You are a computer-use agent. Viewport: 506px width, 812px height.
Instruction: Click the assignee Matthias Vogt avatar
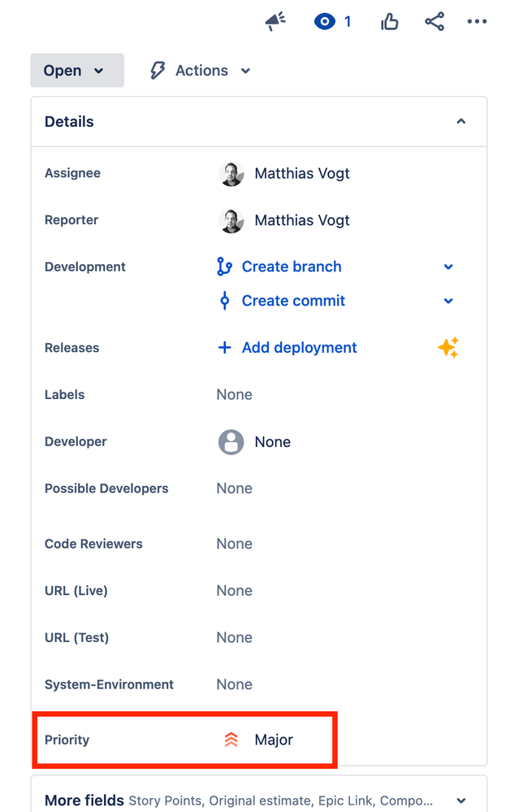point(231,173)
